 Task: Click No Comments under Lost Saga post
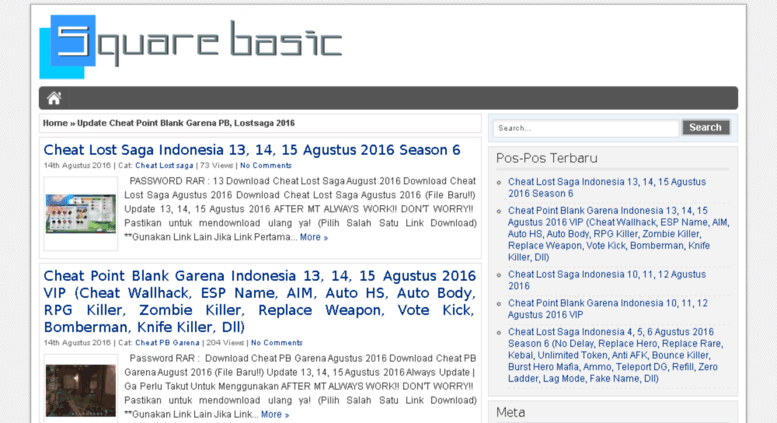click(266, 165)
